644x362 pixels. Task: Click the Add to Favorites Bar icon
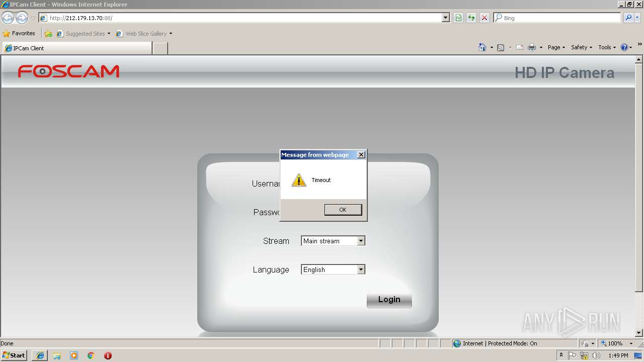point(48,34)
